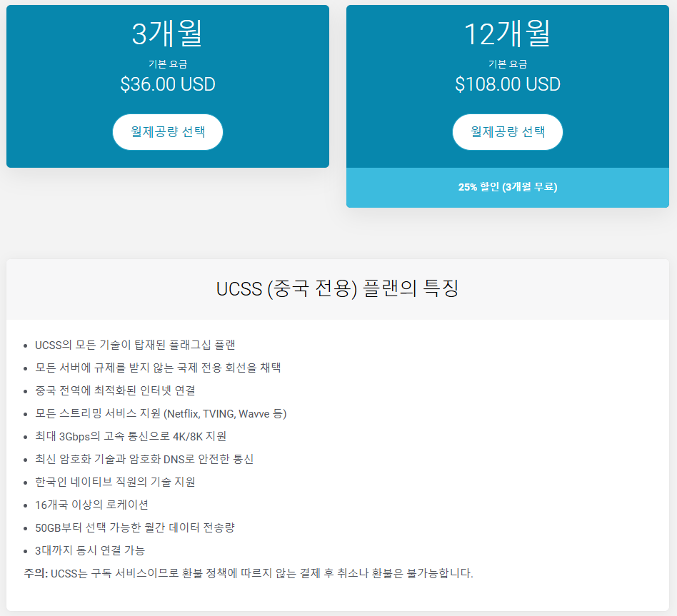The width and height of the screenshot is (677, 616).
Task: Click the UCSS (중국 전용) 플랜의 특징 heading
Action: [337, 288]
